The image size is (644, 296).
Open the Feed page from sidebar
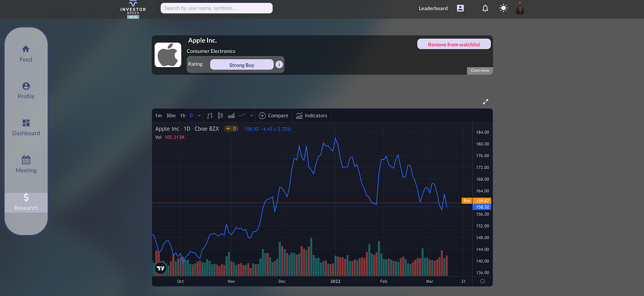(x=26, y=54)
